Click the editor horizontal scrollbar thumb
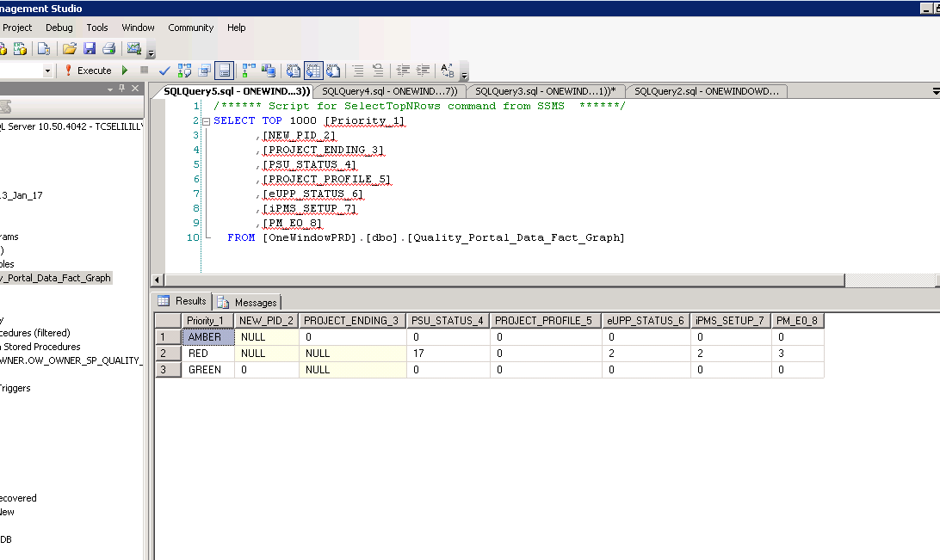The height and width of the screenshot is (560, 940). coord(504,280)
